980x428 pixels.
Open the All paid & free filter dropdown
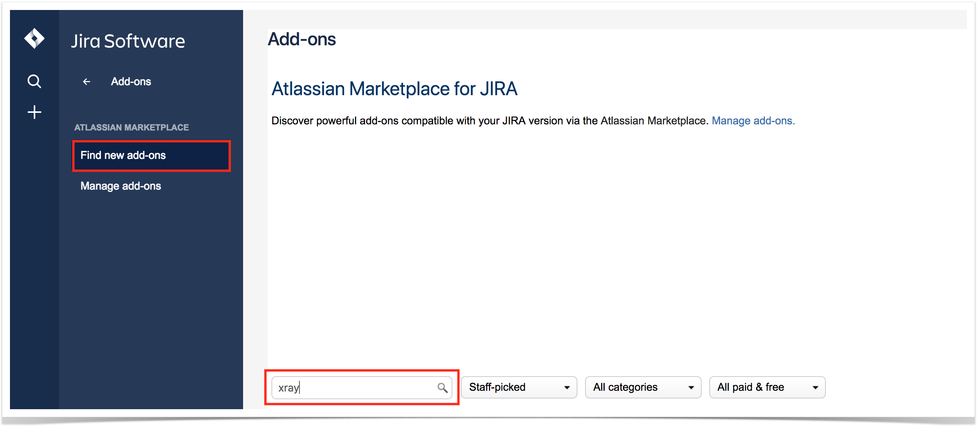tap(767, 387)
